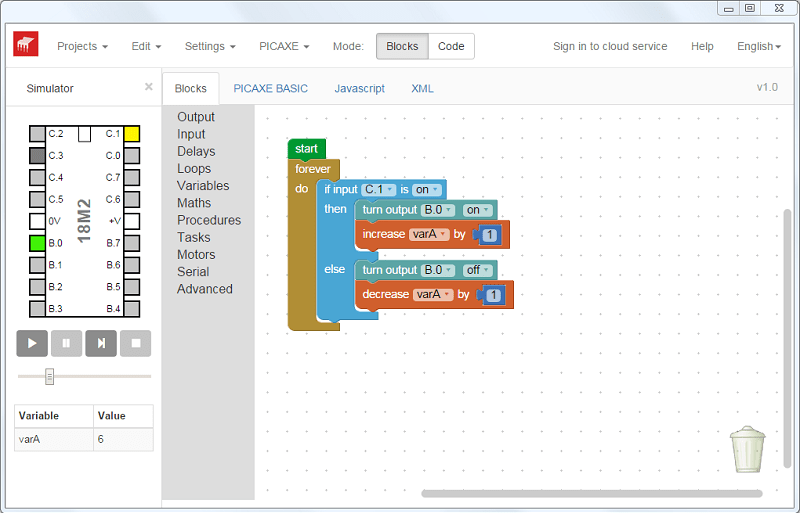This screenshot has width=800, height=513.
Task: Open the PICAXE menu
Action: tap(284, 46)
